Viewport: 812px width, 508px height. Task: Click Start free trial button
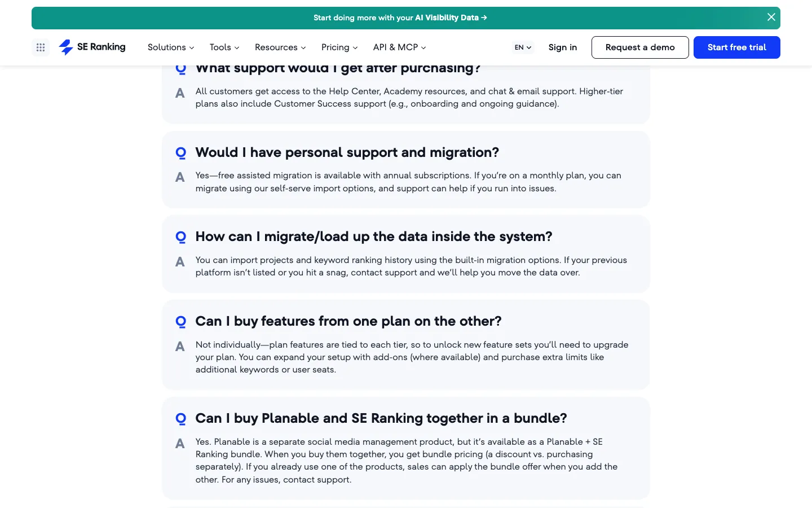(737, 47)
